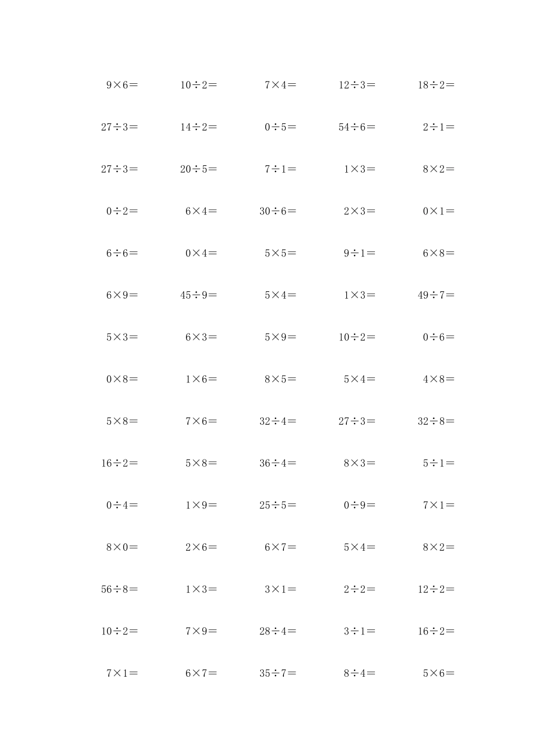
Task: Select the 8×0= multiplication problem
Action: click(x=122, y=547)
